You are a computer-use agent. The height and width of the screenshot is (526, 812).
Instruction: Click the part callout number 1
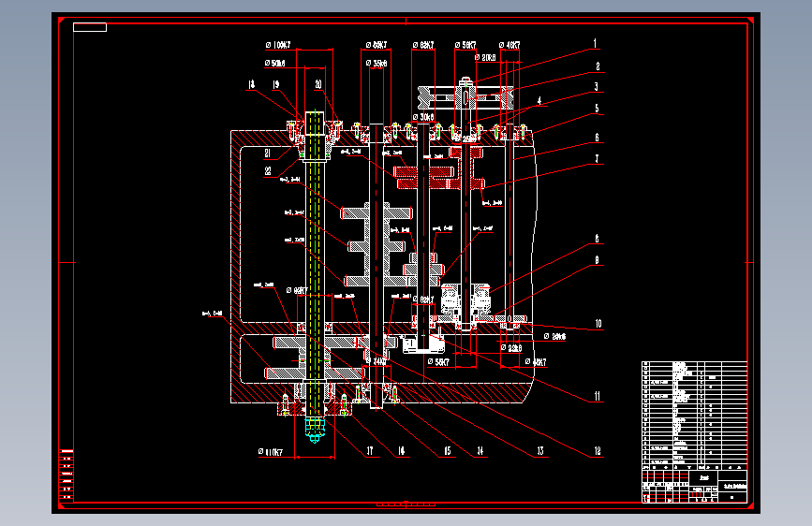tap(595, 43)
